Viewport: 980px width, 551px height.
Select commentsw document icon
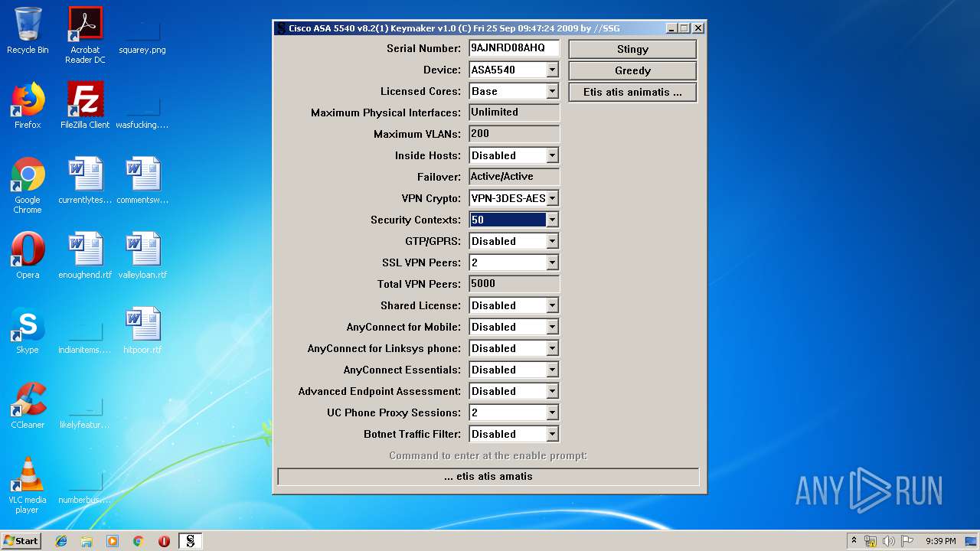tap(142, 181)
